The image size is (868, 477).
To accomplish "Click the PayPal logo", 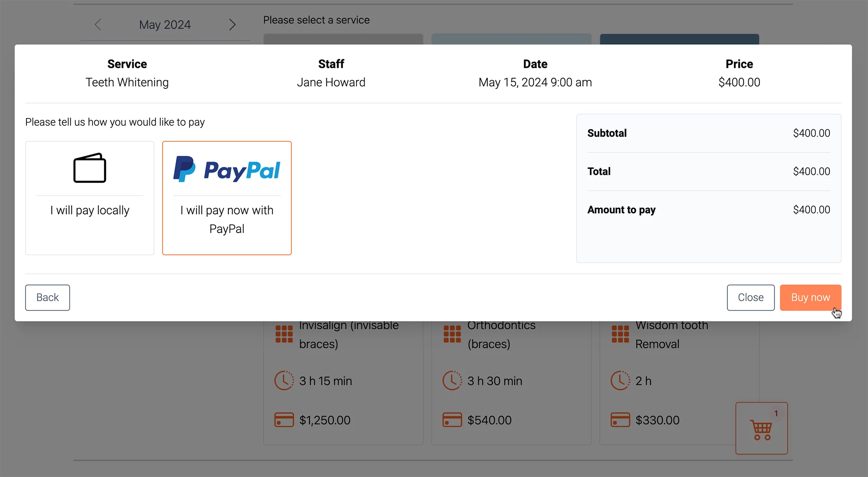I will point(227,169).
